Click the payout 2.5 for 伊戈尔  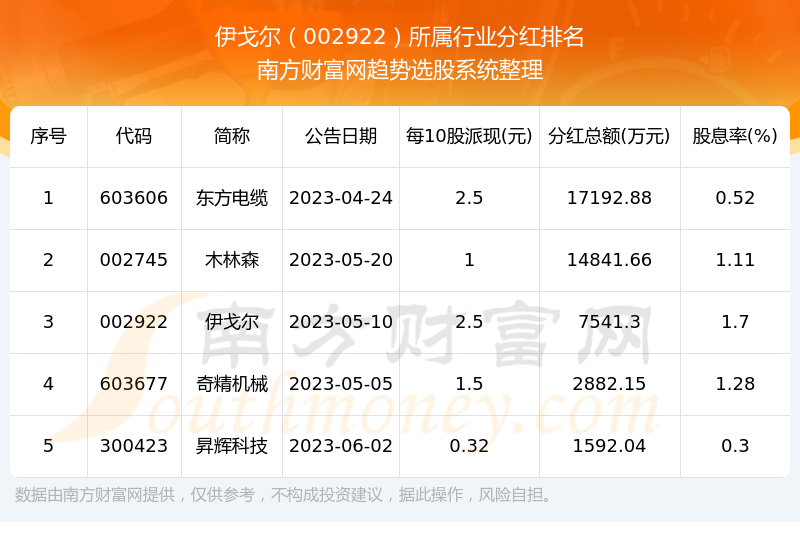click(x=469, y=322)
